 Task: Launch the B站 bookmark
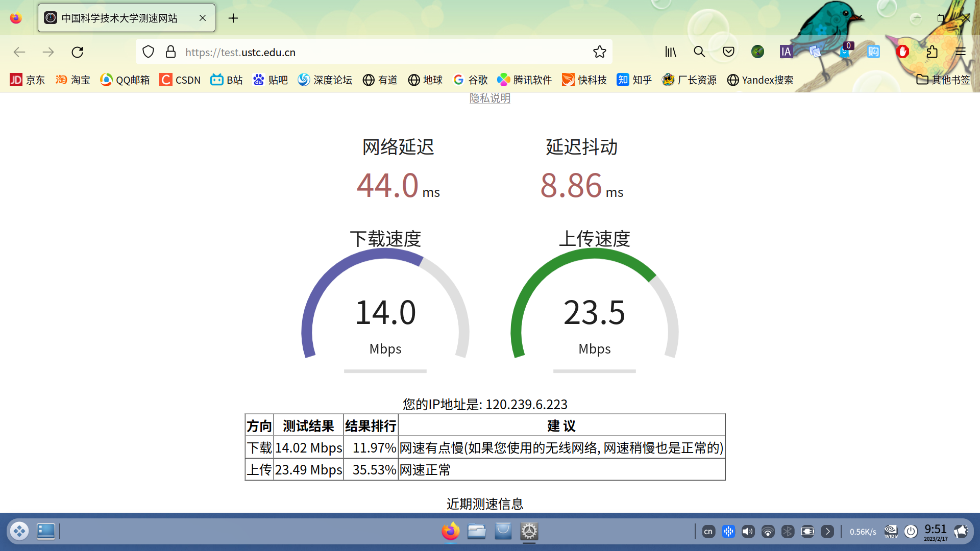226,80
